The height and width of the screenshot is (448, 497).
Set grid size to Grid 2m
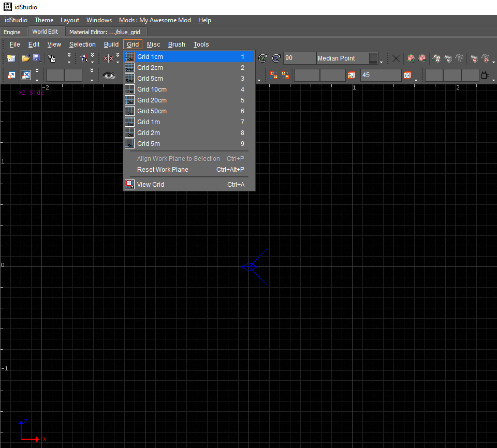[x=189, y=133]
